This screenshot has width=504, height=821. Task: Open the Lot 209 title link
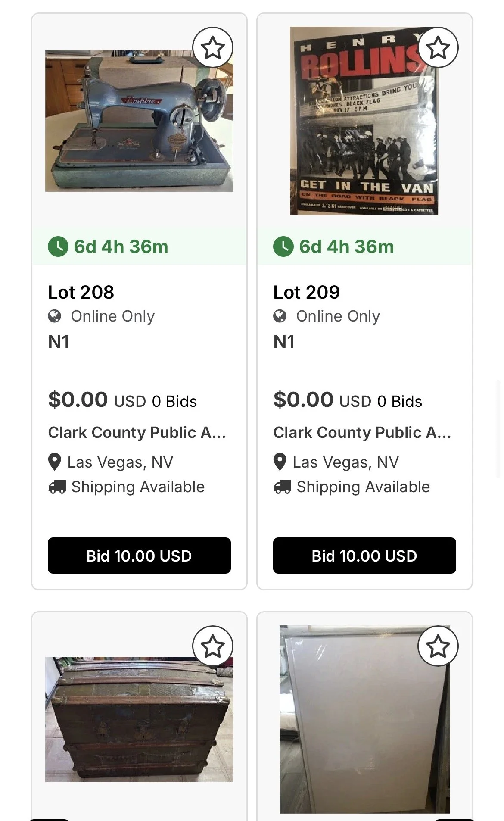(x=307, y=292)
